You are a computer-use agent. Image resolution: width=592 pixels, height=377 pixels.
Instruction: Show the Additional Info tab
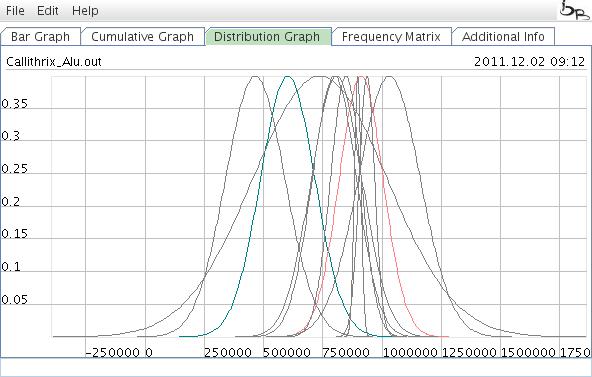(503, 37)
